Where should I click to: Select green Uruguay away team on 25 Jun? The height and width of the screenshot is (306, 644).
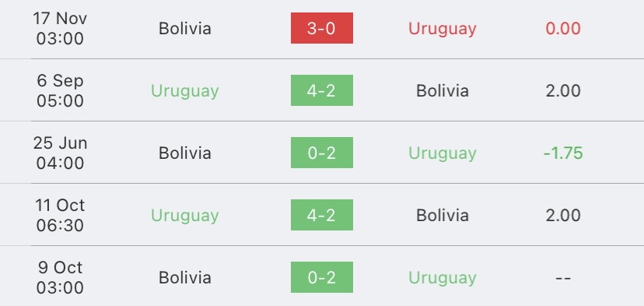coord(443,153)
